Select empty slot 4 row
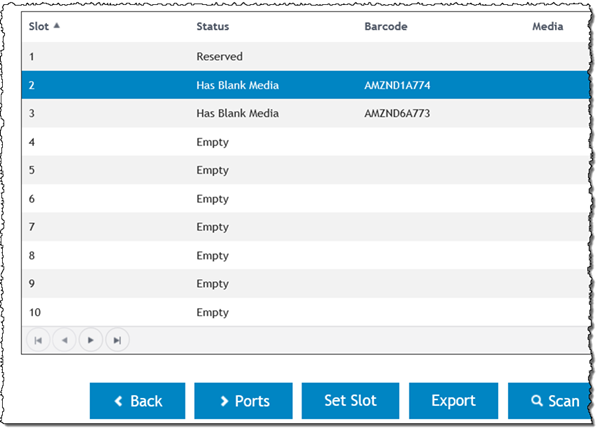 point(300,142)
